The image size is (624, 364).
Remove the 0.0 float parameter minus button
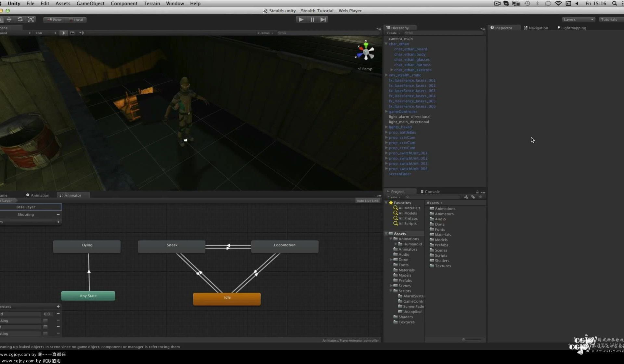(58, 314)
